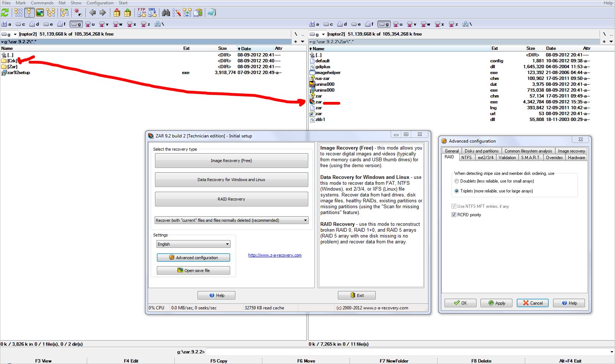
Task: Toggle RCRD priority checkbox
Action: [454, 215]
